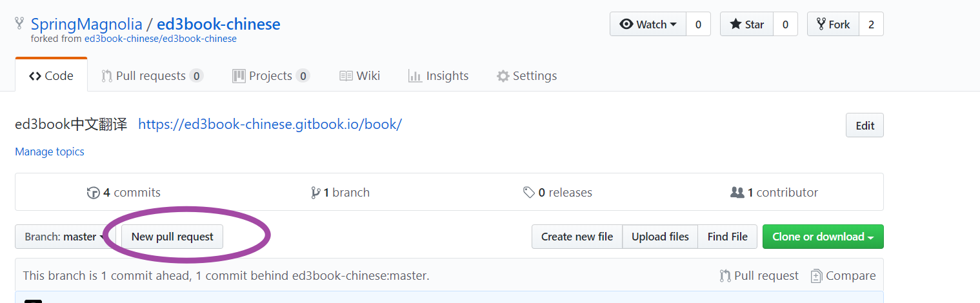Click the tag icon beside 0 releases
Viewport: 980px width, 303px height.
tap(529, 193)
